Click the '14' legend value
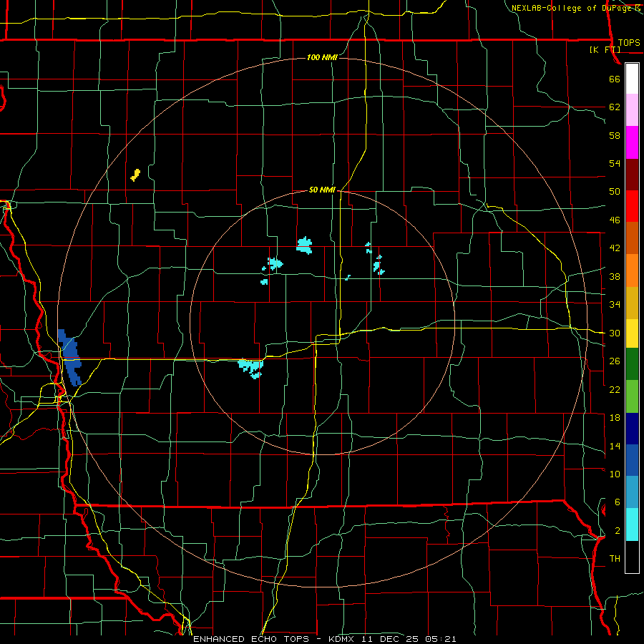Viewport: 644px width, 644px height. pos(615,446)
